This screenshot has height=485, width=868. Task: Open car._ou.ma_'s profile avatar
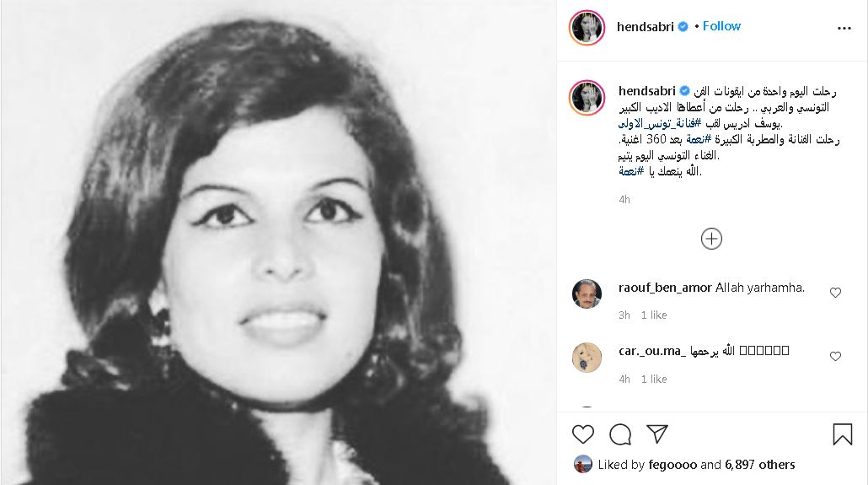[x=587, y=358]
